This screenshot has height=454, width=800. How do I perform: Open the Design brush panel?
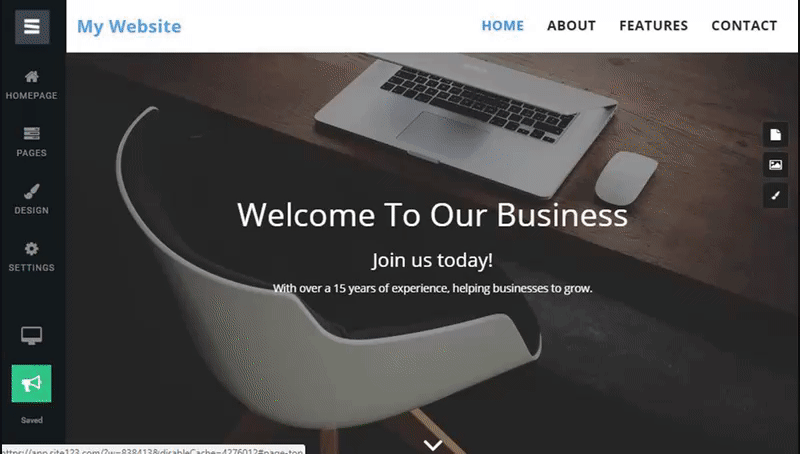click(32, 199)
